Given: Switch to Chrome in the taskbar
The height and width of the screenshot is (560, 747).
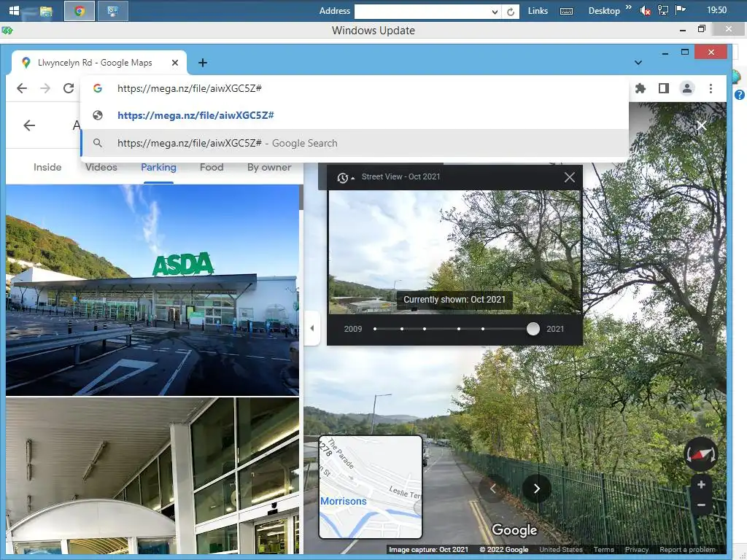Looking at the screenshot, I should click(80, 10).
